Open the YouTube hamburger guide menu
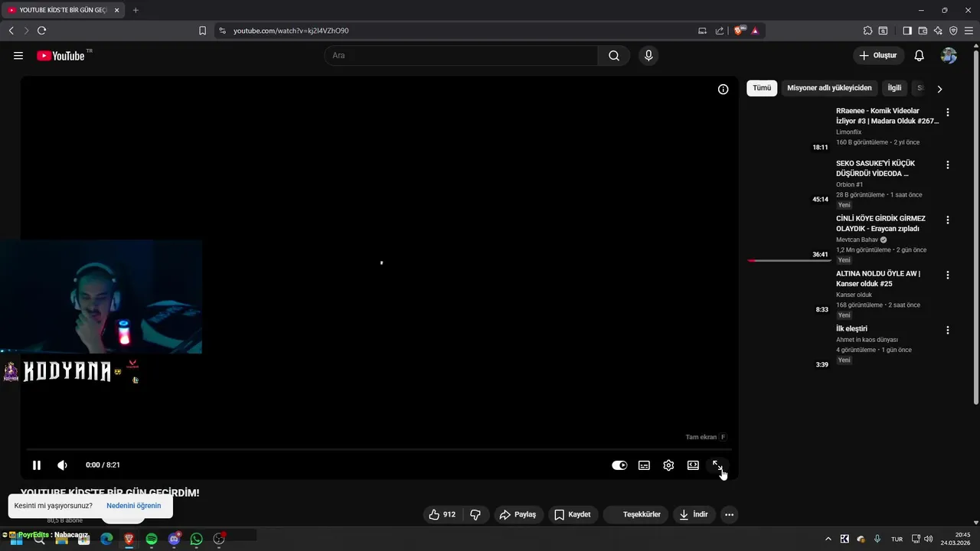Screen dimensions: 980x551 18,56
